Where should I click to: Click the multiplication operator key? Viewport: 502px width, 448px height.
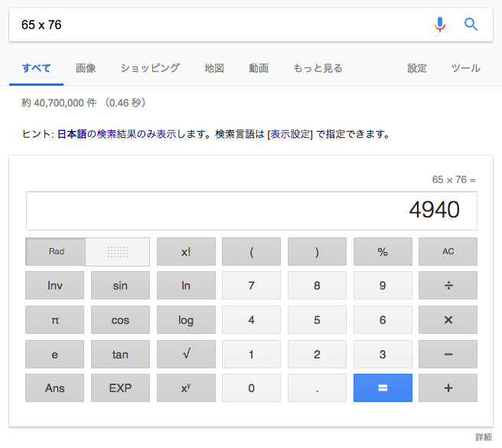[x=448, y=320]
